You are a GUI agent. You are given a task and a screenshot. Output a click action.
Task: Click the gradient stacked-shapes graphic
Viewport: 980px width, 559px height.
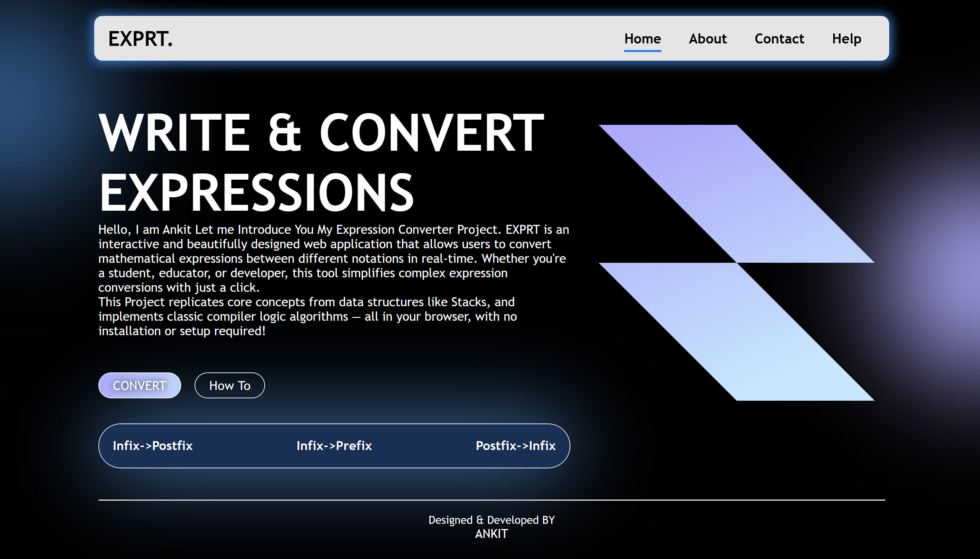click(736, 263)
